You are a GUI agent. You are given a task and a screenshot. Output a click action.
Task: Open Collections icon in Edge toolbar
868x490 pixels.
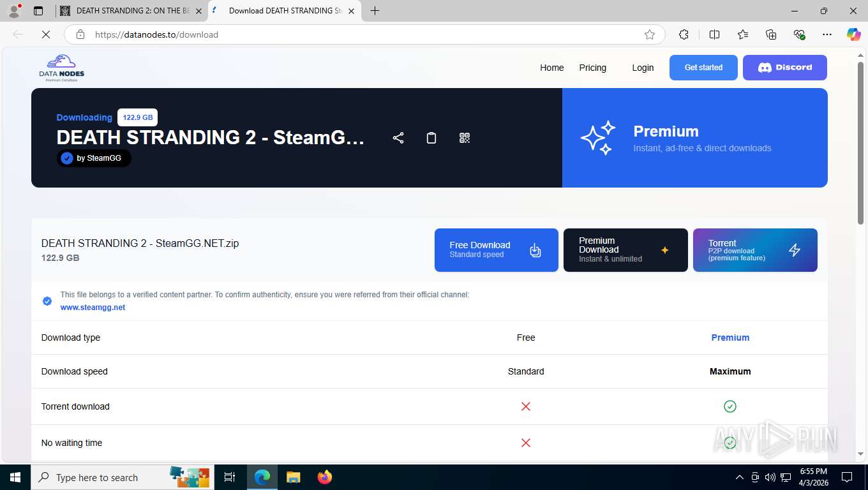(x=771, y=34)
